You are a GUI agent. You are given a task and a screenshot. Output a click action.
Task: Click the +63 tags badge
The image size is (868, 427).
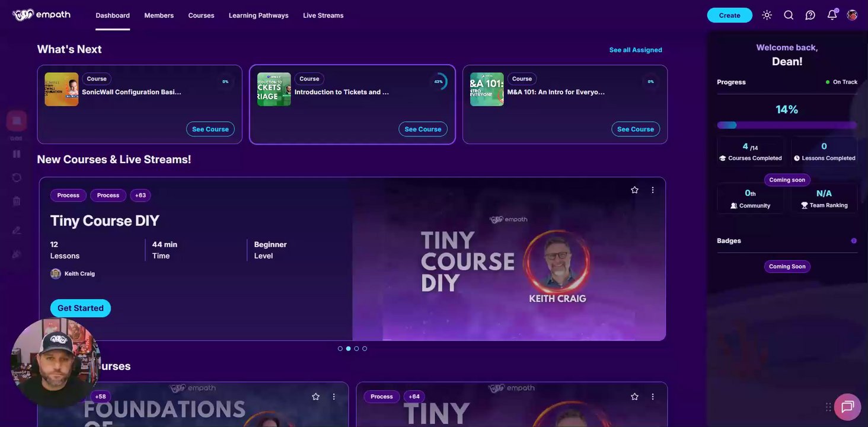tap(141, 195)
